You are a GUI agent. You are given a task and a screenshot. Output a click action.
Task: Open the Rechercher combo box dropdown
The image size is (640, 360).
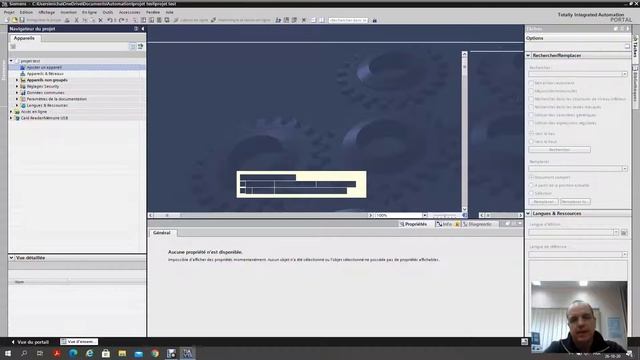tap(624, 74)
